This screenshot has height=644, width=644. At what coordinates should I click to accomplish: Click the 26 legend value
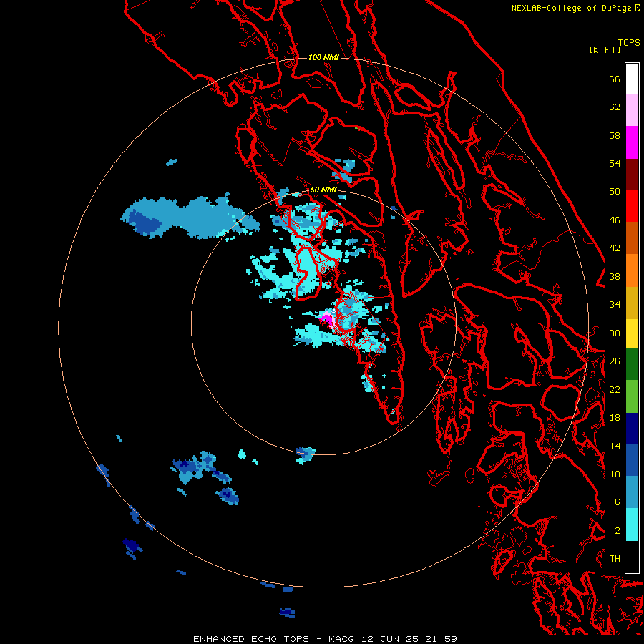[615, 361]
